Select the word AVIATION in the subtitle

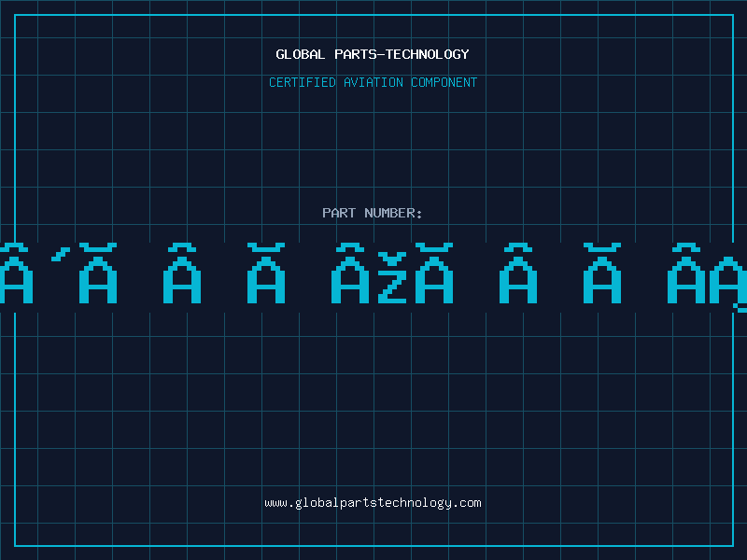(373, 82)
